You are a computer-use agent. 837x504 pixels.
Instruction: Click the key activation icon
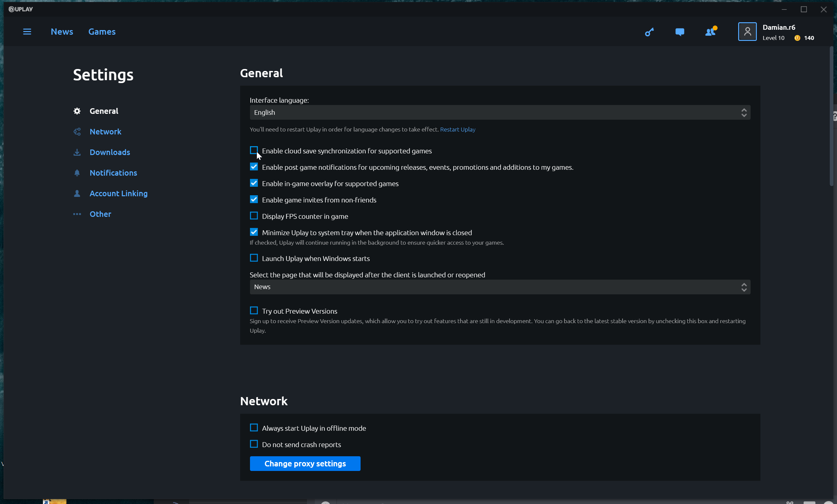click(649, 32)
